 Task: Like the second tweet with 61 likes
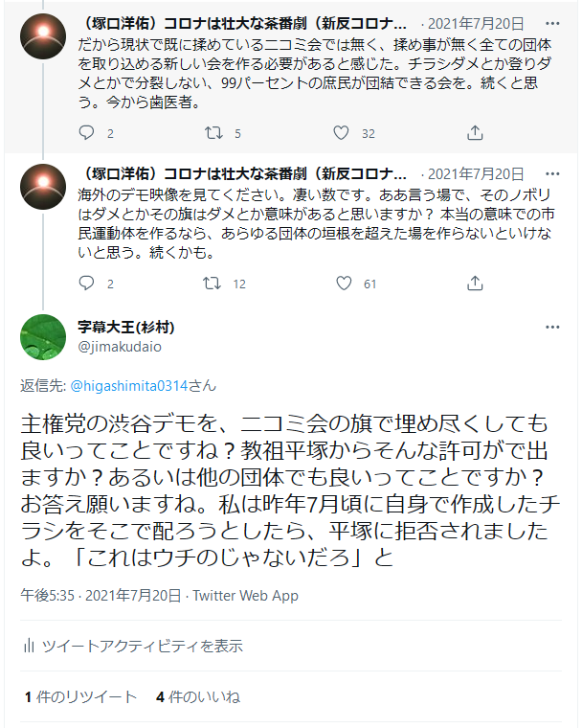pyautogui.click(x=342, y=283)
